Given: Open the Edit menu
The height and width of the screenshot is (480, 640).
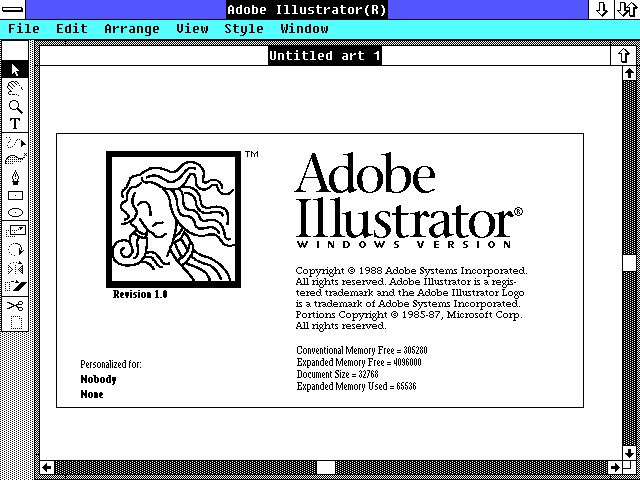Looking at the screenshot, I should click(72, 29).
